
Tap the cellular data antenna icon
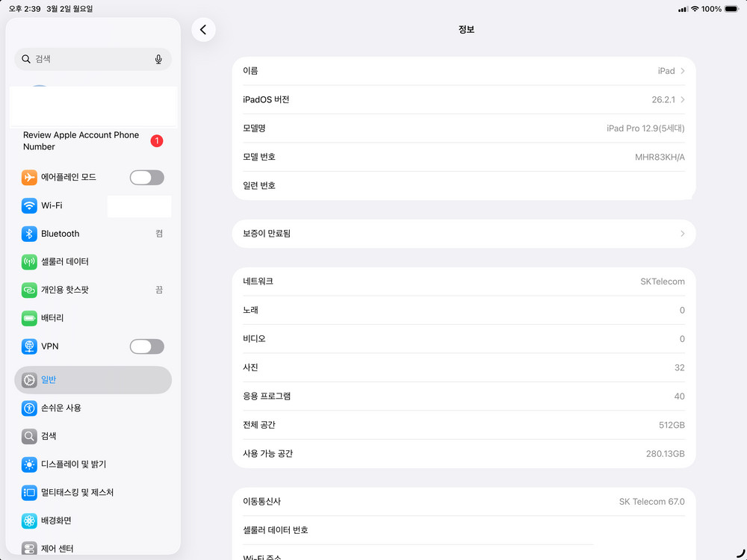click(29, 262)
